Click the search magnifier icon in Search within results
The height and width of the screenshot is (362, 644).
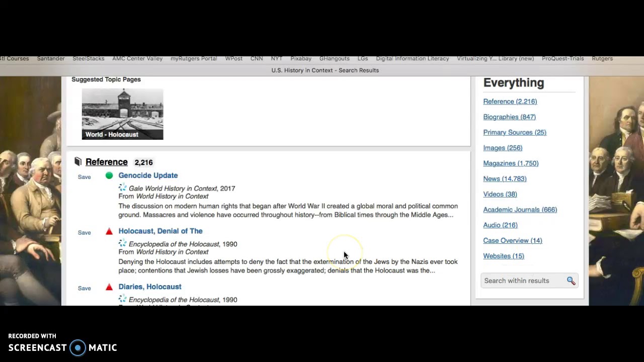[x=571, y=281]
